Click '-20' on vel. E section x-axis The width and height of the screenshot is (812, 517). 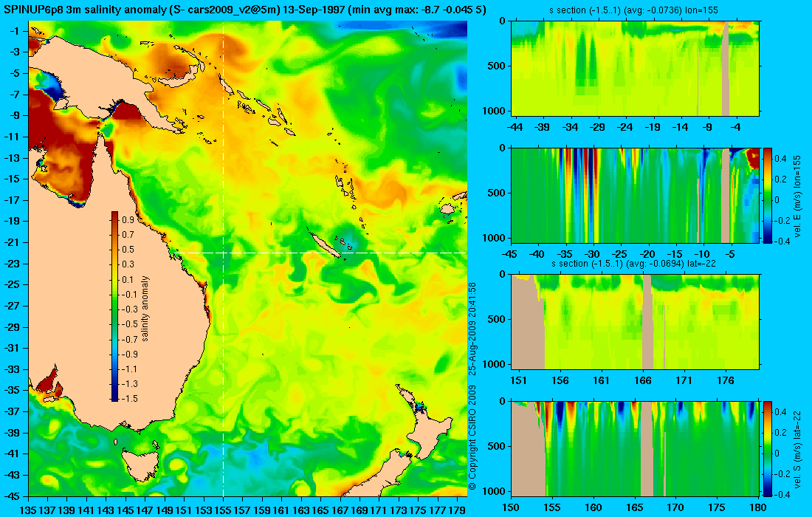647,254
